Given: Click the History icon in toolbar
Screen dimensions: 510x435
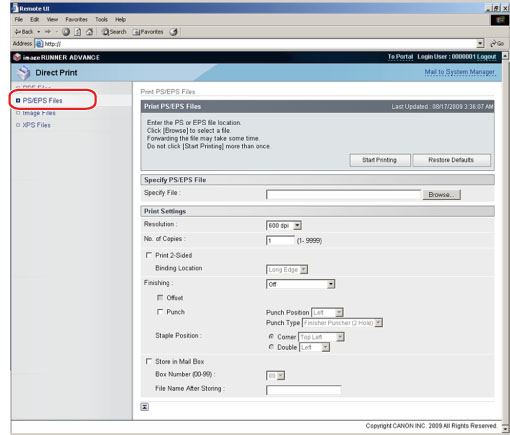Looking at the screenshot, I should click(x=173, y=32).
